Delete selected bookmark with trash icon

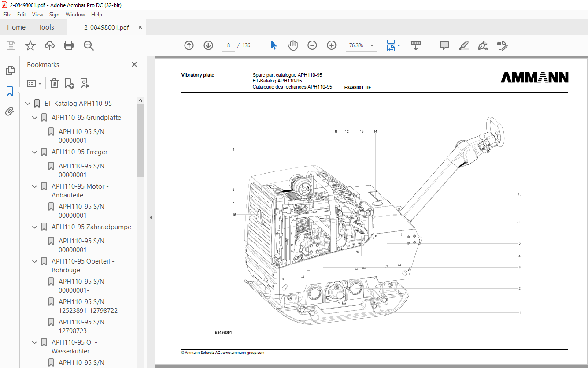[54, 83]
